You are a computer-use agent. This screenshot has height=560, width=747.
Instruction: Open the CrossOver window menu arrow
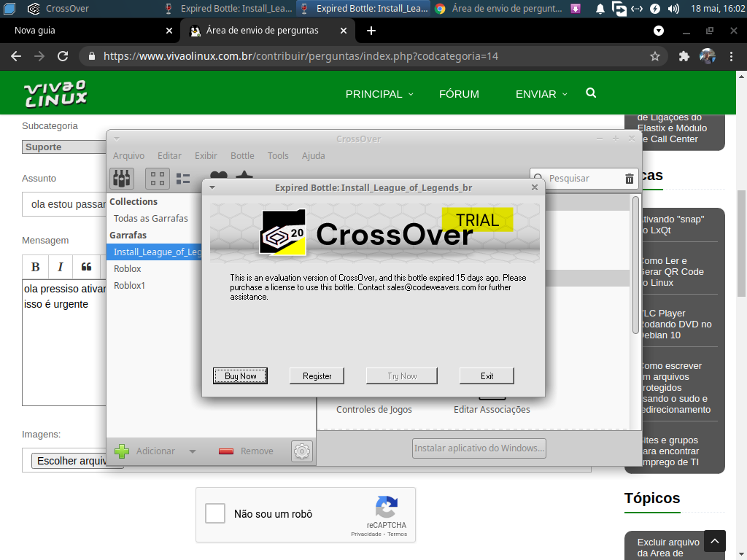coord(117,139)
